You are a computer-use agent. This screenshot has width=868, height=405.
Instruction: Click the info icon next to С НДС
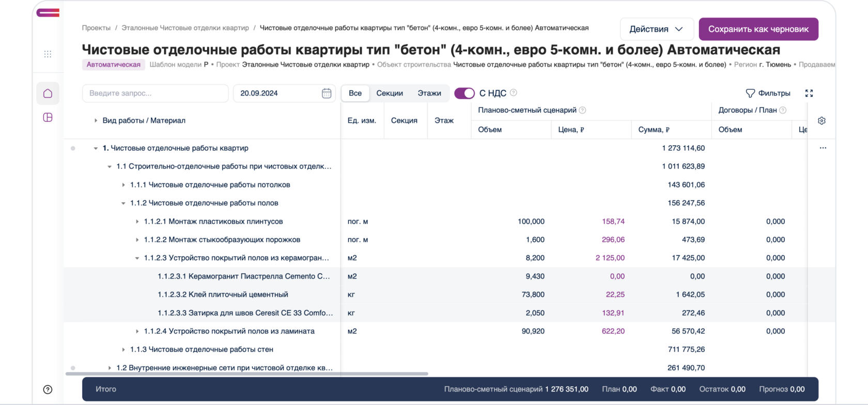tap(514, 93)
